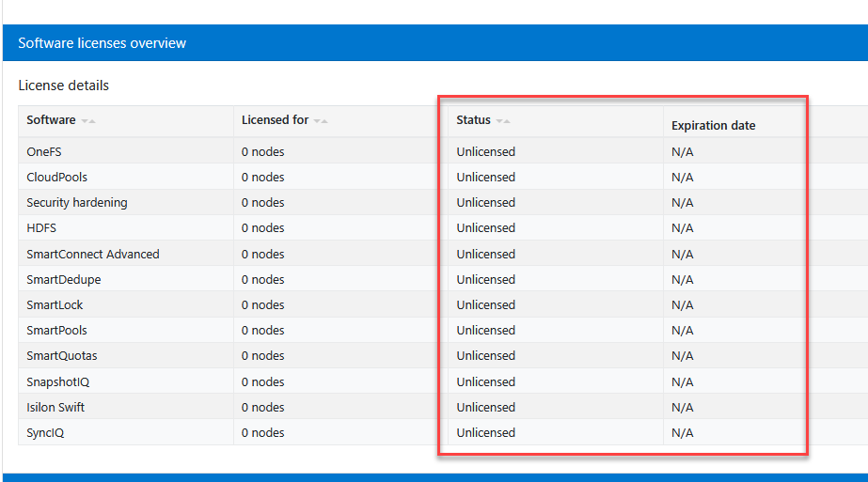Click the Software column header label

(x=51, y=120)
